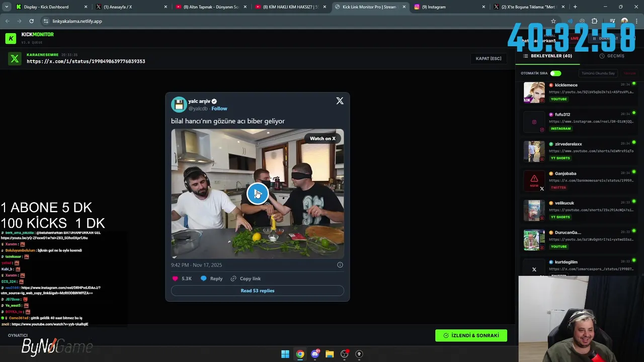Click INSTAGRAM tag on fufu312 item

(x=560, y=129)
